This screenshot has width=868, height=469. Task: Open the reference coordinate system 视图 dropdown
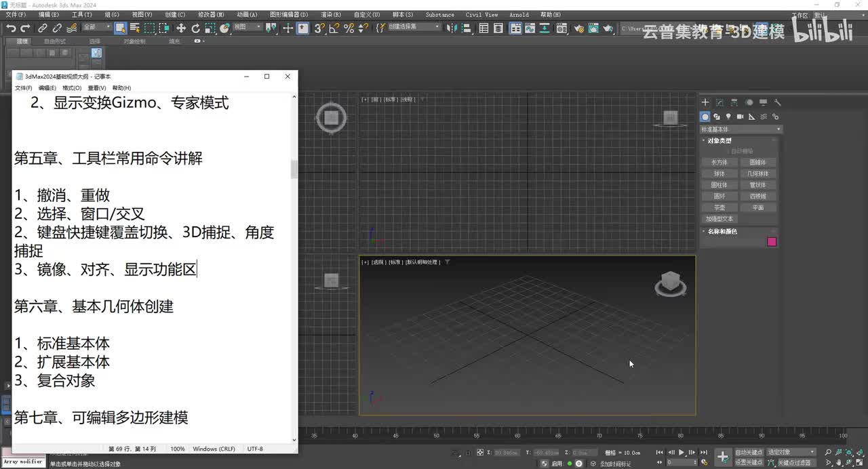pos(248,27)
